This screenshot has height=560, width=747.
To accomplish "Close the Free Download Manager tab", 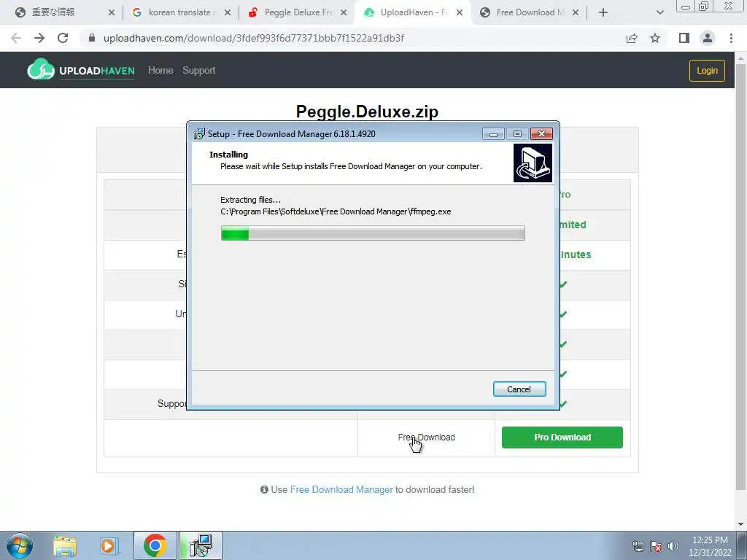I will (x=576, y=12).
